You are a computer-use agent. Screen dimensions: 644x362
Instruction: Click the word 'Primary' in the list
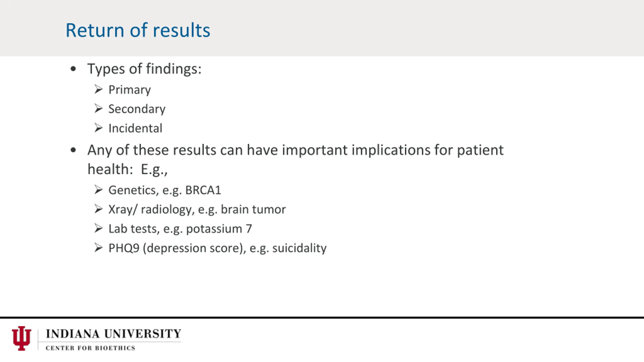tap(130, 90)
